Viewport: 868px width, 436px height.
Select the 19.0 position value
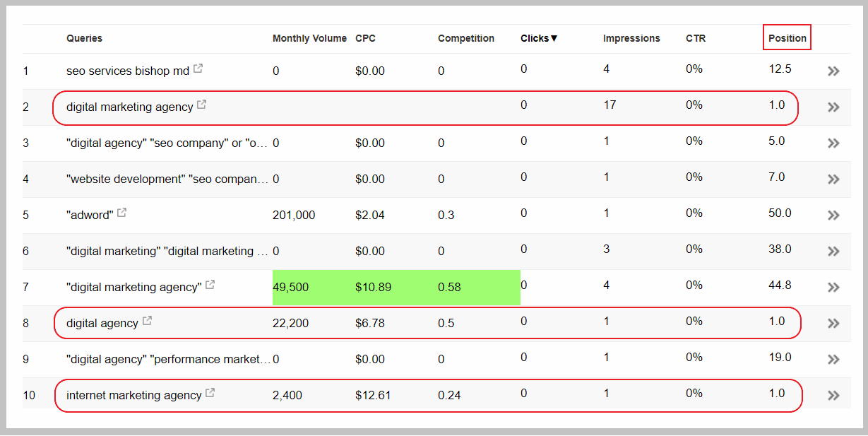[x=780, y=357]
